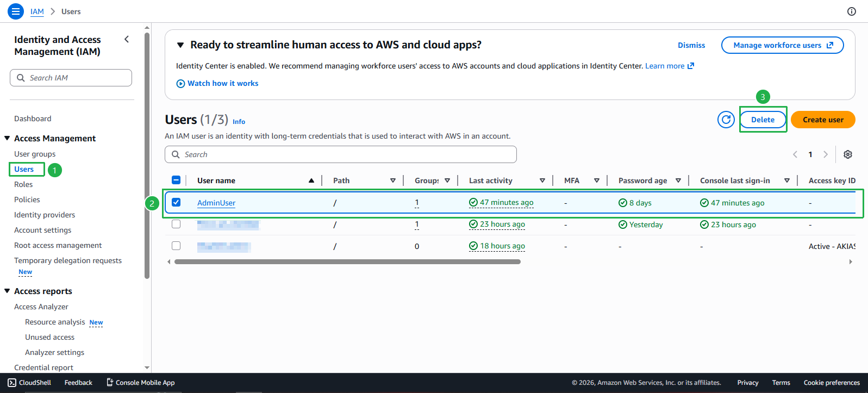Viewport: 868px width, 393px height.
Task: Open the Learn more link
Action: click(665, 66)
